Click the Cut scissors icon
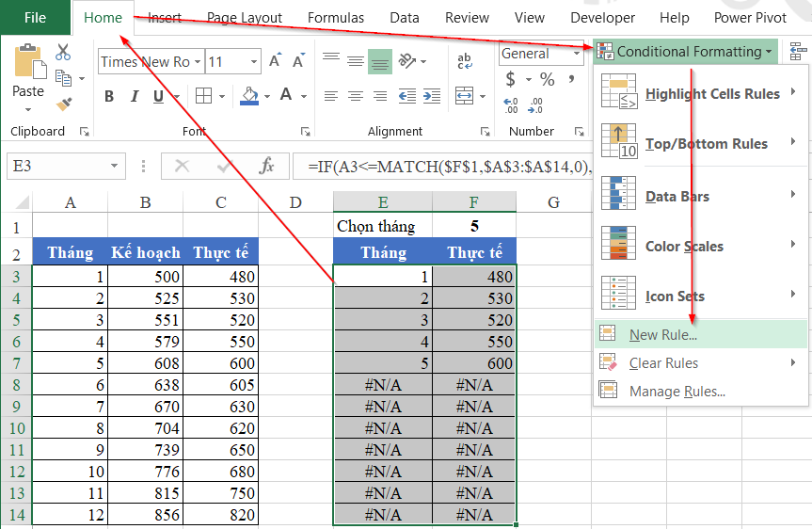 tap(63, 52)
